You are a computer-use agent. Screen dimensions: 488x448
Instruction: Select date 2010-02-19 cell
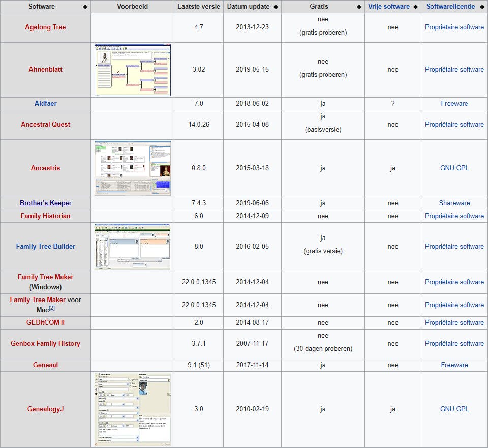(253, 409)
